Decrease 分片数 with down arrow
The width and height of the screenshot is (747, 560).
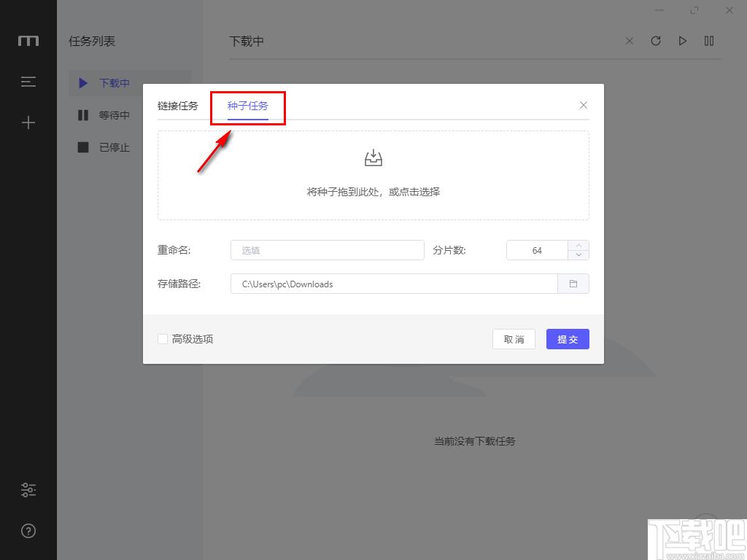coord(578,254)
